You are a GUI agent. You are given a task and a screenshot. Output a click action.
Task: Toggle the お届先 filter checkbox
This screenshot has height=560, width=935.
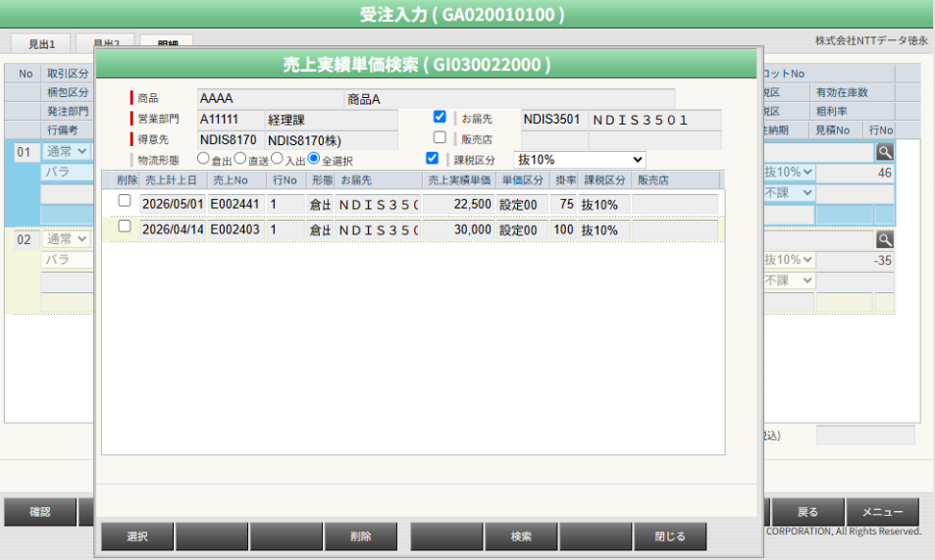[x=440, y=117]
